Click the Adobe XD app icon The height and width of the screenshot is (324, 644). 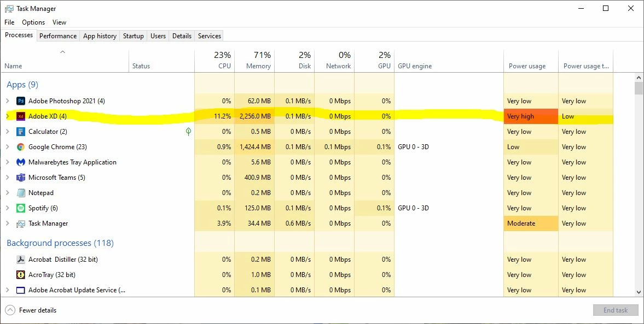coord(21,116)
